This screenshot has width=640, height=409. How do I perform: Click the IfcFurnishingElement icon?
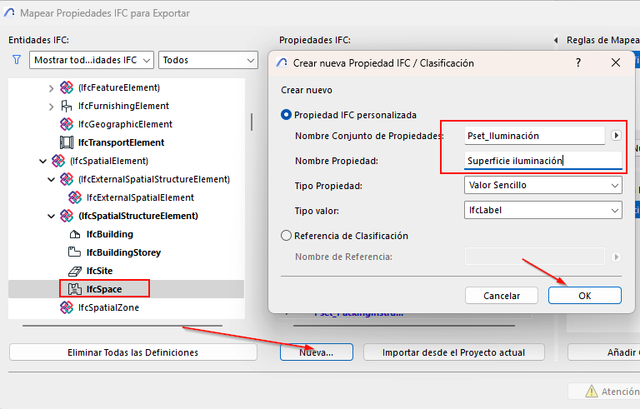pyautogui.click(x=67, y=106)
